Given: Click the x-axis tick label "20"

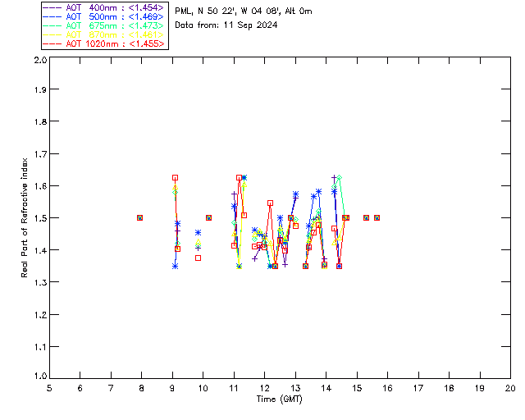Looking at the screenshot, I should coord(510,388).
